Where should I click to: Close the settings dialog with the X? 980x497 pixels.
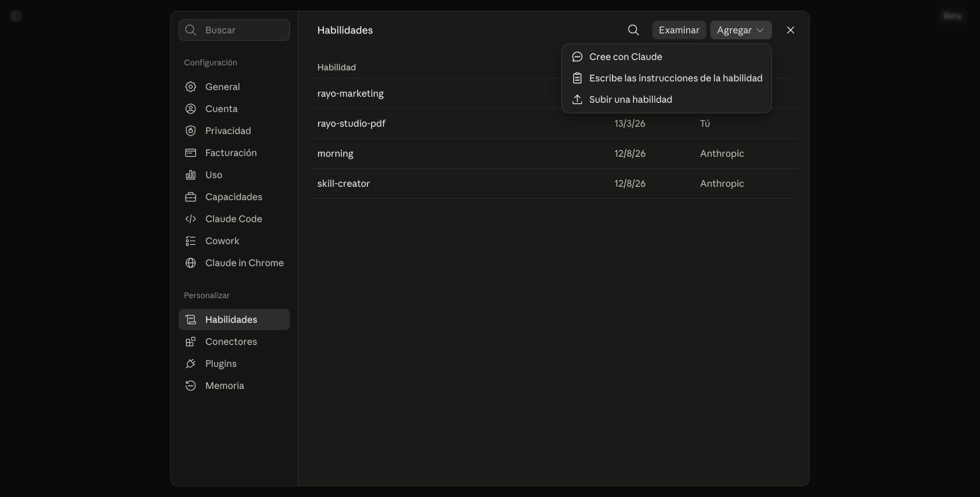[x=791, y=30]
